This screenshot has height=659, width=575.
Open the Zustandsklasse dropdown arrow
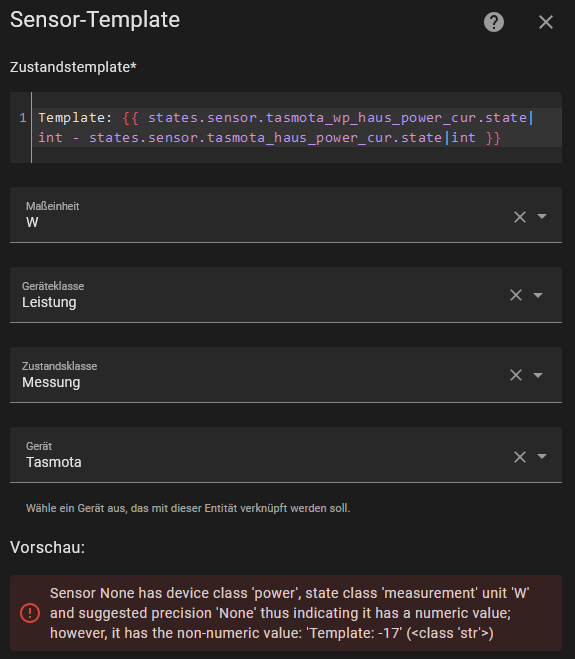tap(538, 375)
